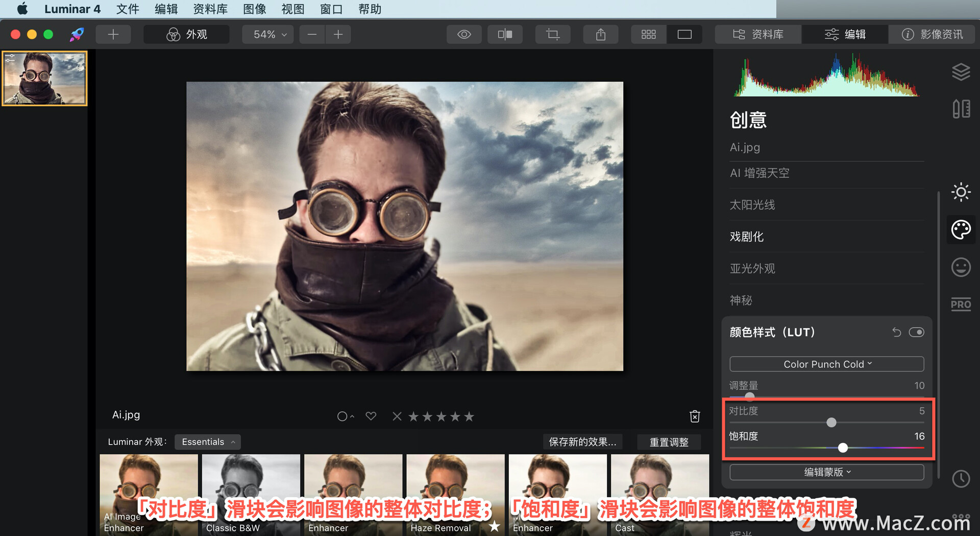
Task: Reset the LUT tool with undo arrow
Action: coord(896,333)
